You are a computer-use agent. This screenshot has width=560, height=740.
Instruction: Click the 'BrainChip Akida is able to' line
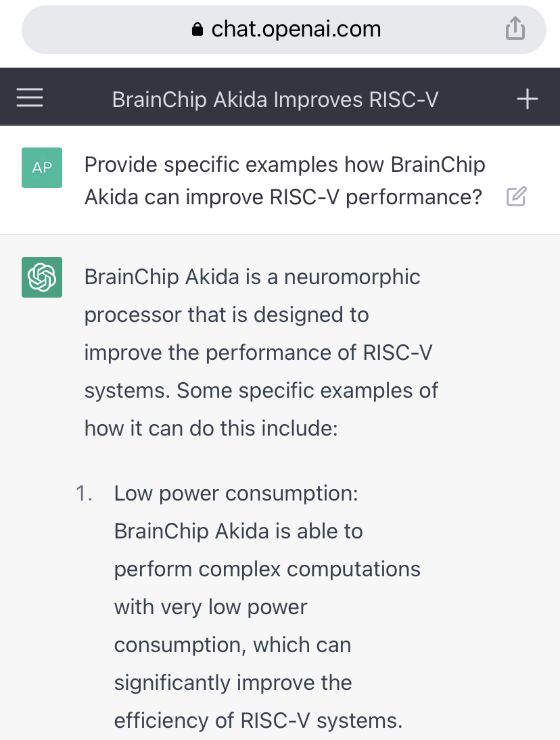(x=238, y=531)
